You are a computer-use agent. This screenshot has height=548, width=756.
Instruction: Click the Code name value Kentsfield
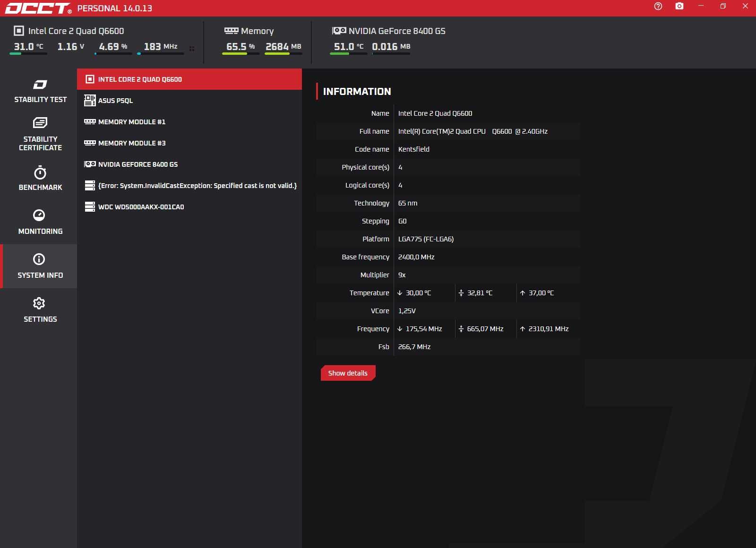(x=414, y=149)
